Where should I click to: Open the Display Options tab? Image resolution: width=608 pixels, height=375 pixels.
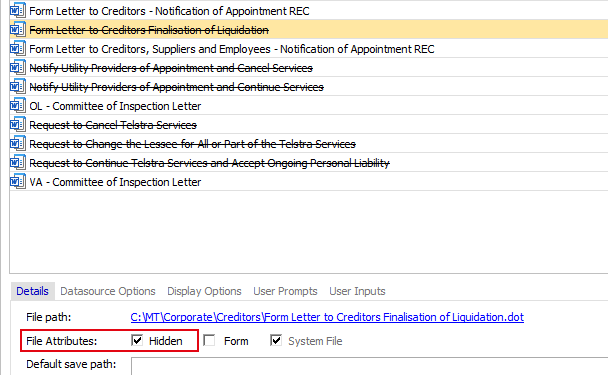tap(204, 291)
